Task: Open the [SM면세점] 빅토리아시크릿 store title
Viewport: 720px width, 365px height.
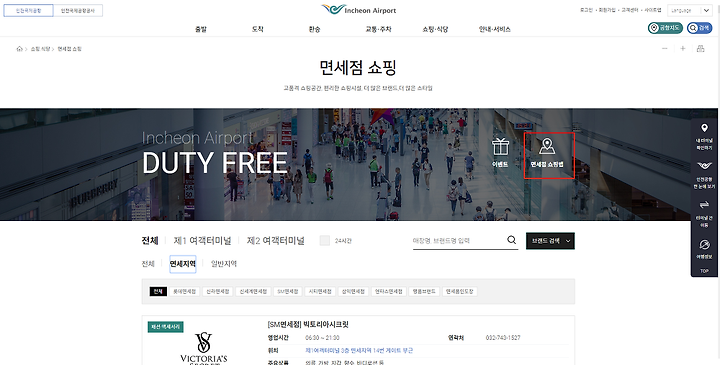Action: (x=308, y=325)
